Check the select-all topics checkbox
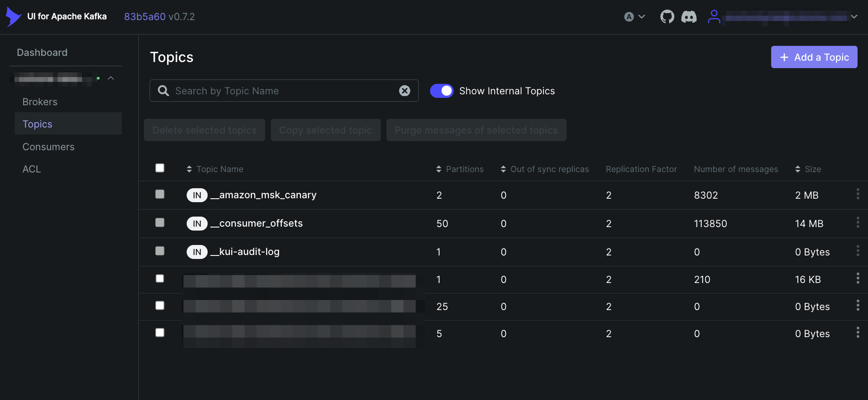Screen dimensions: 868x400 pos(160,168)
